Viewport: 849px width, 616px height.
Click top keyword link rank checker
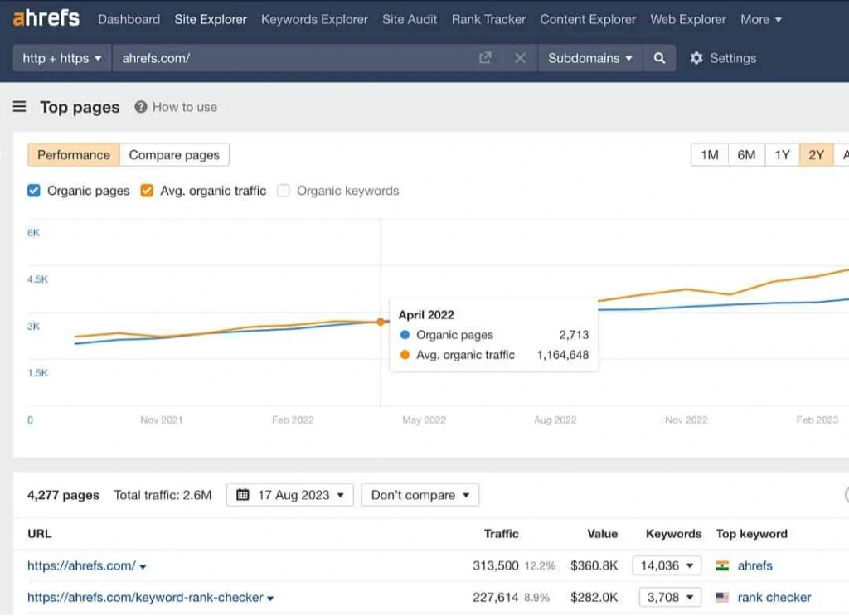pyautogui.click(x=774, y=597)
